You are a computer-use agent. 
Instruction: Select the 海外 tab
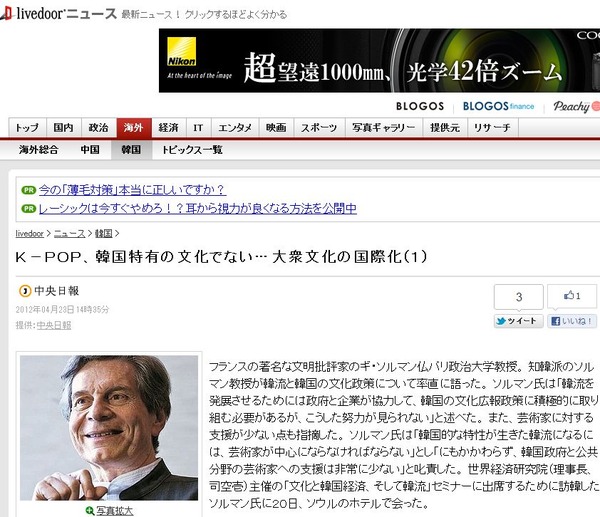point(134,127)
